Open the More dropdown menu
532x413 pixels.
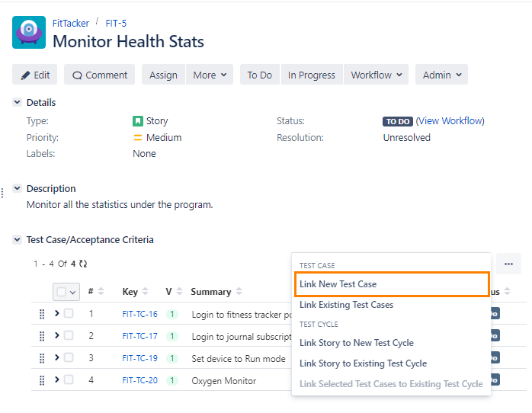[x=210, y=75]
